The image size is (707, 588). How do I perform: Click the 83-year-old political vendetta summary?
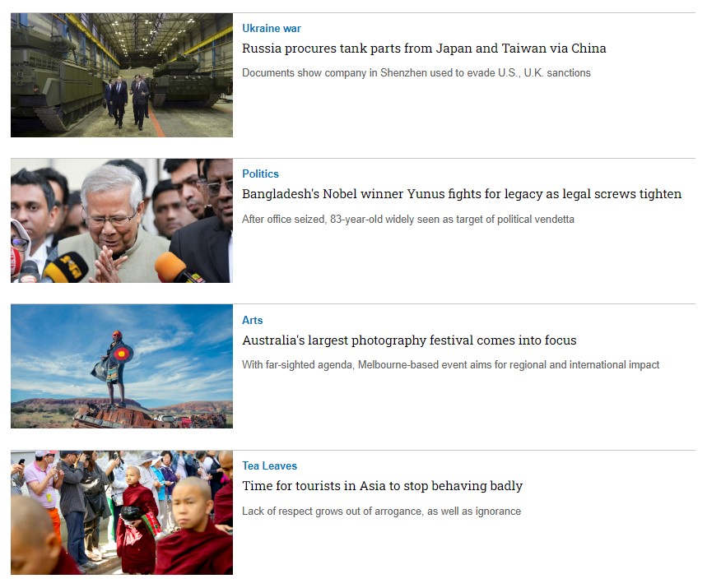pyautogui.click(x=408, y=220)
